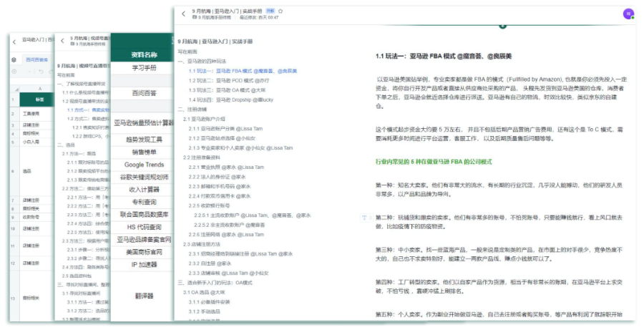This screenshot has height=330, width=644.
Task: Click cell 收款账号 in spreadsheet
Action: point(37,217)
